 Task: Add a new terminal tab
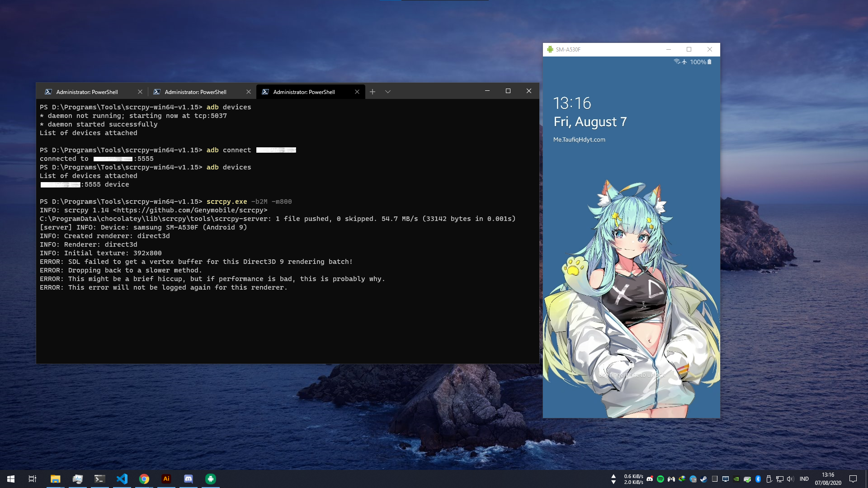coord(373,92)
